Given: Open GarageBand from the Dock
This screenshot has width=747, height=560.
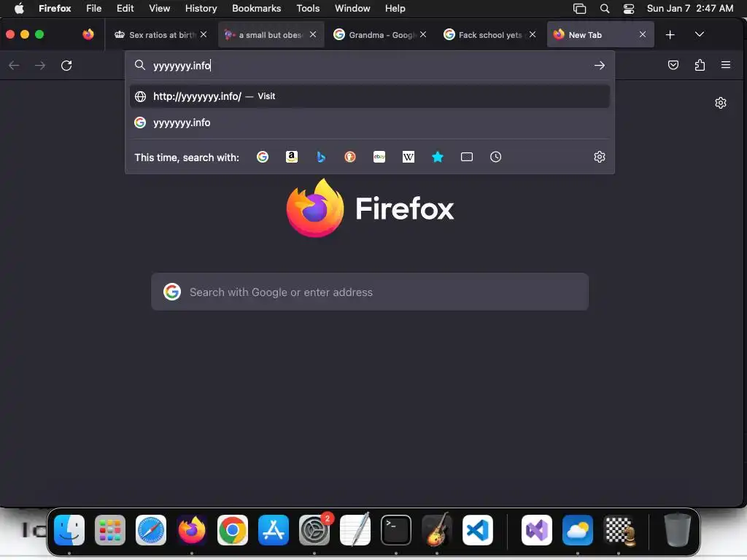Looking at the screenshot, I should (437, 529).
